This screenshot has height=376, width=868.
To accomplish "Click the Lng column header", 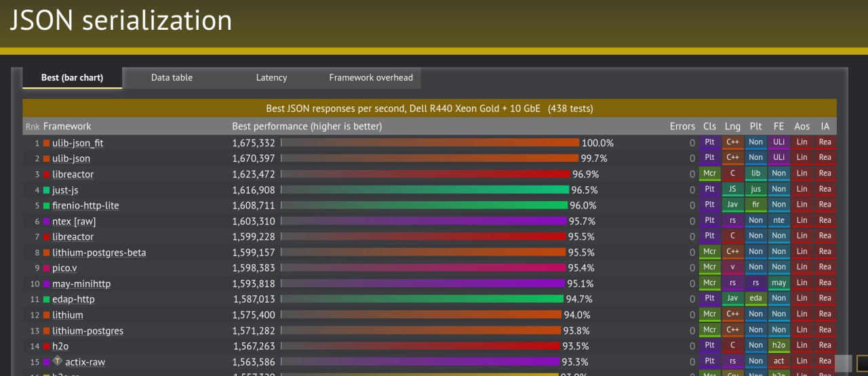I will pyautogui.click(x=732, y=126).
